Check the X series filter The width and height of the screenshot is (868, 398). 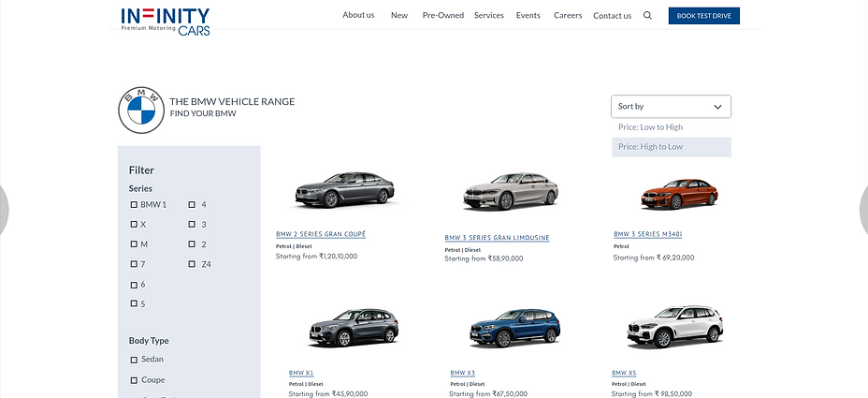[134, 225]
